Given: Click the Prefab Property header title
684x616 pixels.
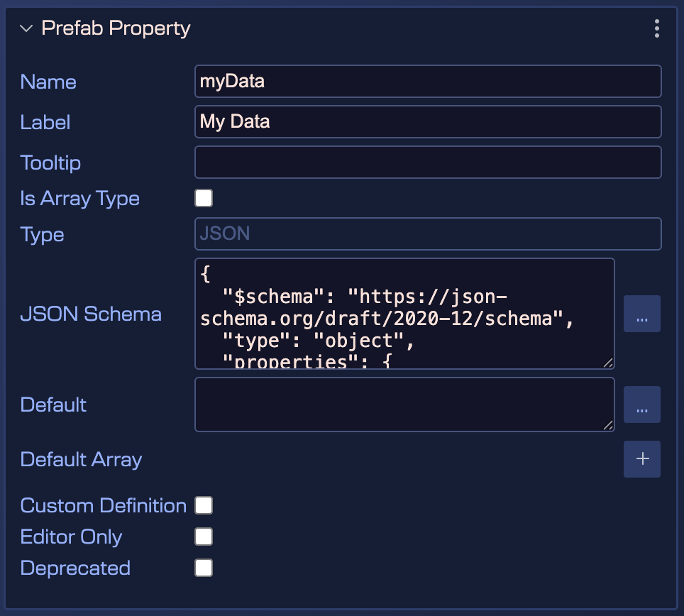Looking at the screenshot, I should (x=116, y=28).
